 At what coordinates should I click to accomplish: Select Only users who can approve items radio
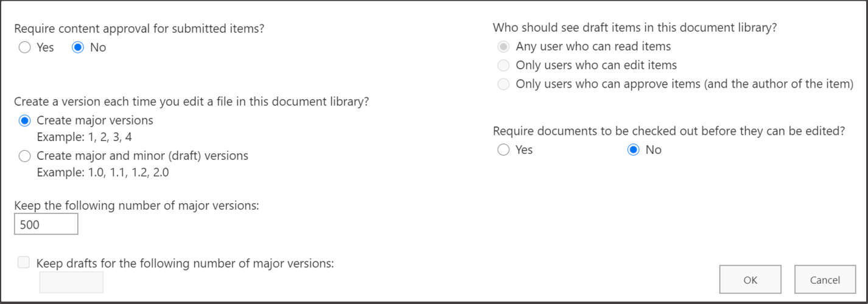pyautogui.click(x=503, y=84)
